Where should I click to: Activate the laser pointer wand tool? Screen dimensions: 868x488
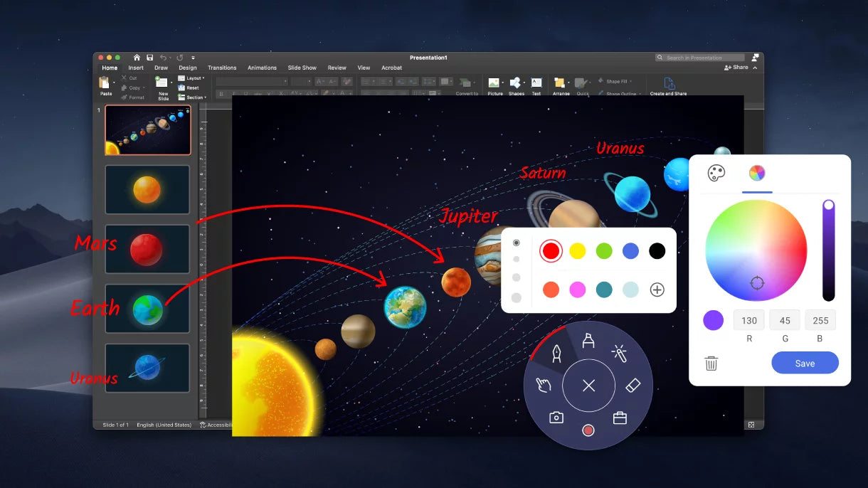[x=619, y=351]
